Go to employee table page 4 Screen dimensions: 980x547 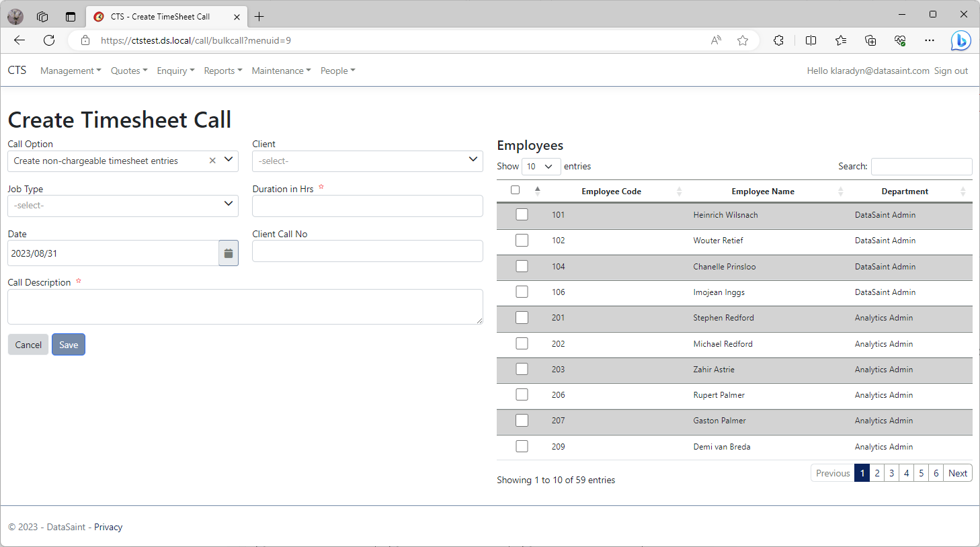click(907, 473)
